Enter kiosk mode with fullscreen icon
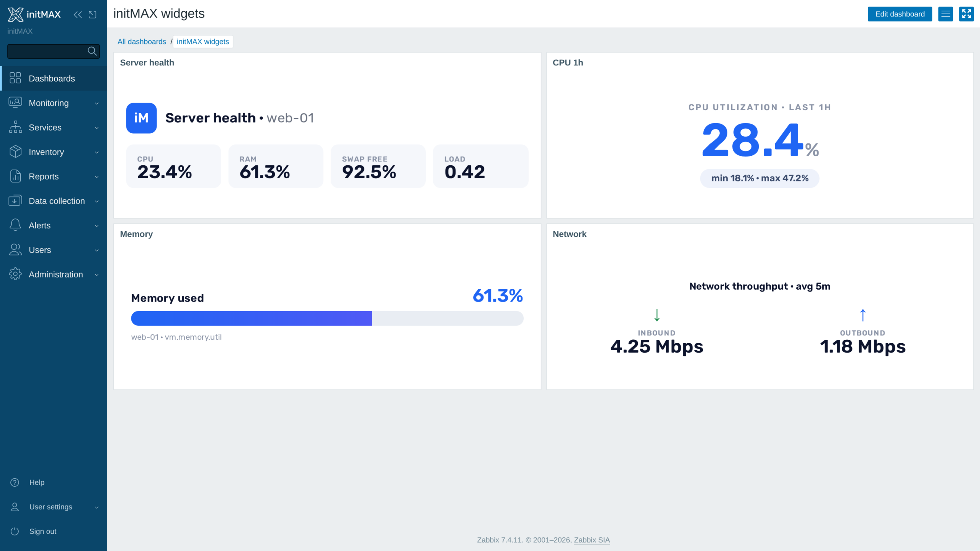 point(966,14)
